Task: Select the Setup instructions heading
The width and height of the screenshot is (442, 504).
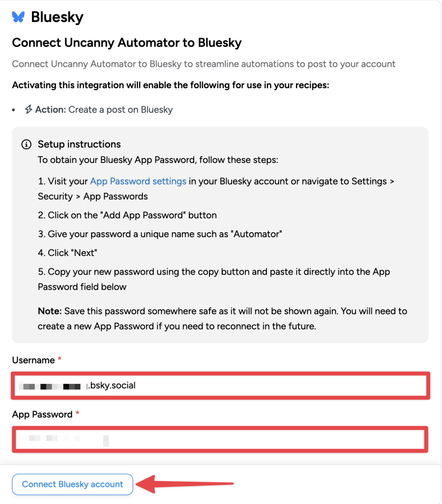Action: coord(79,144)
